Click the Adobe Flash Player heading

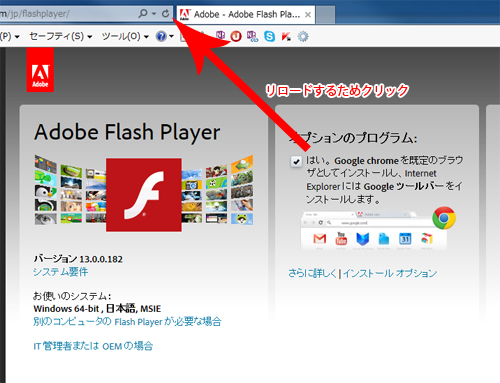(x=127, y=132)
